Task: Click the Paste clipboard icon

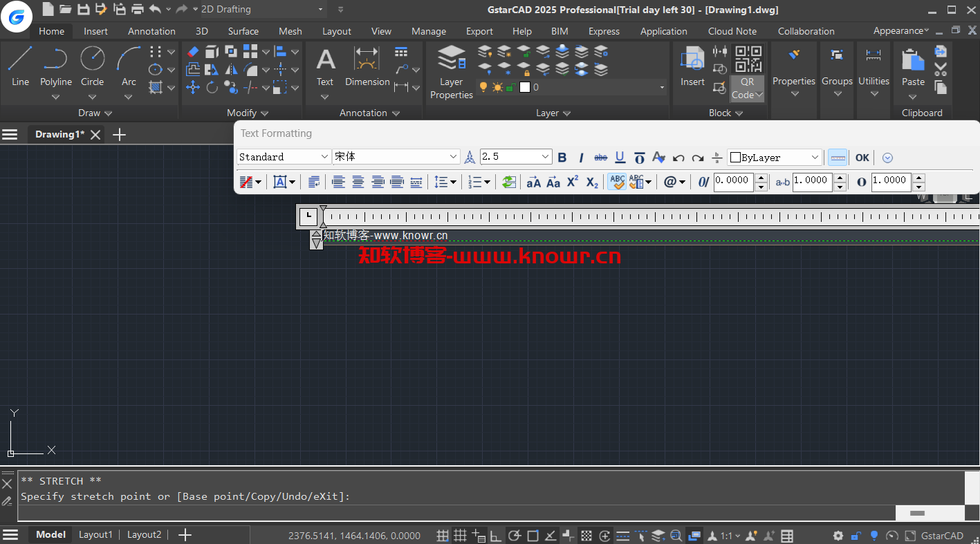Action: [x=913, y=66]
